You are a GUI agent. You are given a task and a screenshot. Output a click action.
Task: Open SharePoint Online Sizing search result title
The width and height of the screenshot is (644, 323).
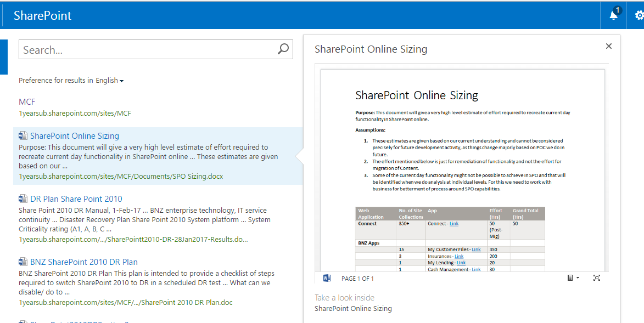tap(75, 135)
